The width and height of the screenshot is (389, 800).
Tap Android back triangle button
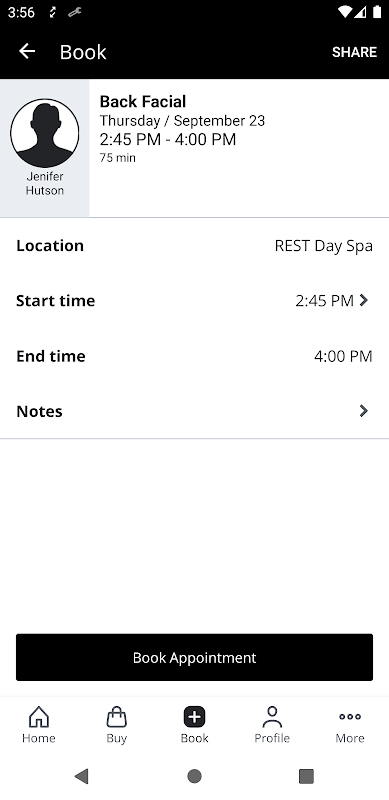click(82, 776)
